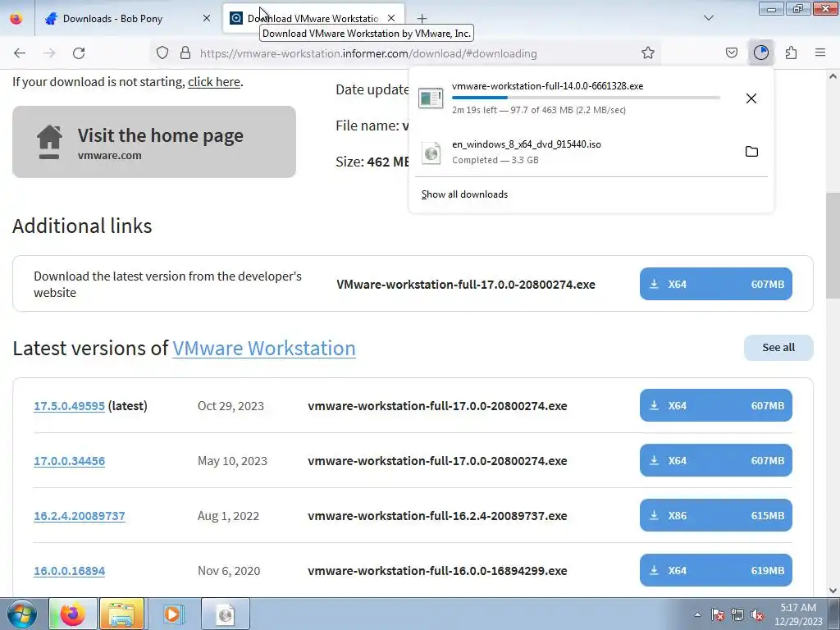The height and width of the screenshot is (630, 840).
Task: Open network status tray icon
Action: [x=737, y=615]
